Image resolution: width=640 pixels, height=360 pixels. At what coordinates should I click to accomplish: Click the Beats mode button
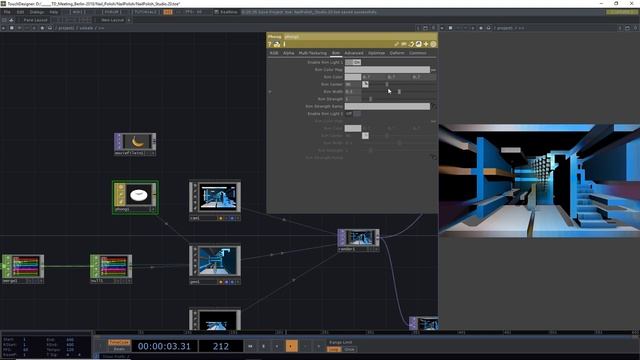119,349
